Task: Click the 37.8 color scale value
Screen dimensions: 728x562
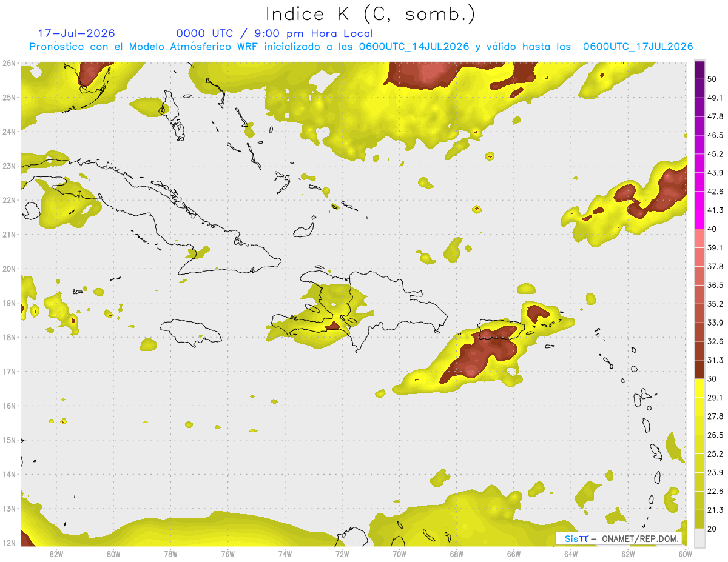Action: 715,267
